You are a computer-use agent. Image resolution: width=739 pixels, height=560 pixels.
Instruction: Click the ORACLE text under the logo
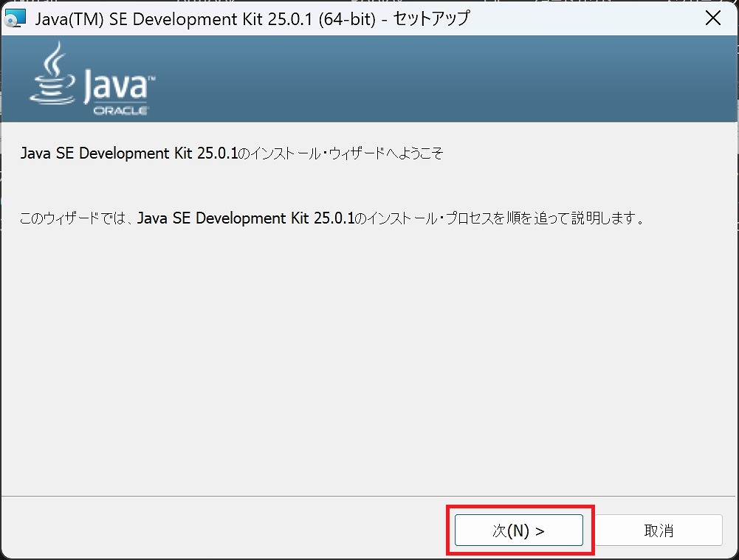click(121, 111)
